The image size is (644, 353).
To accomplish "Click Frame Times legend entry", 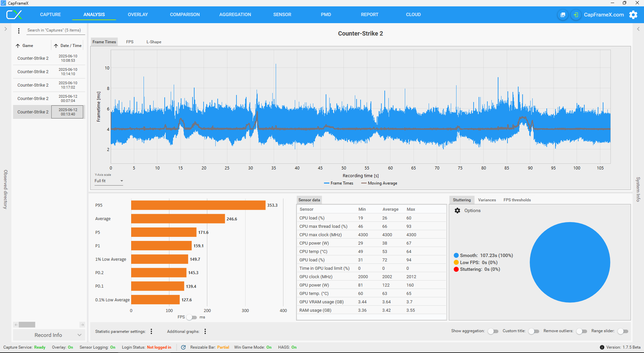I will (x=338, y=183).
